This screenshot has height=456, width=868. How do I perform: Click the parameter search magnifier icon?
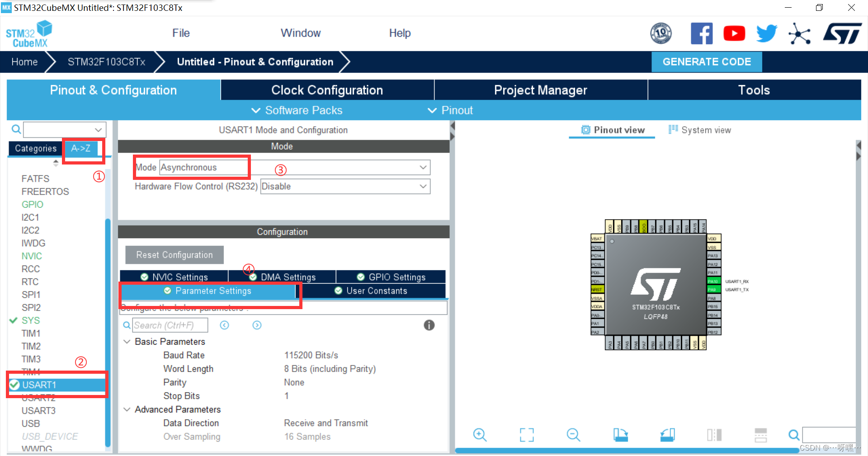tap(127, 325)
